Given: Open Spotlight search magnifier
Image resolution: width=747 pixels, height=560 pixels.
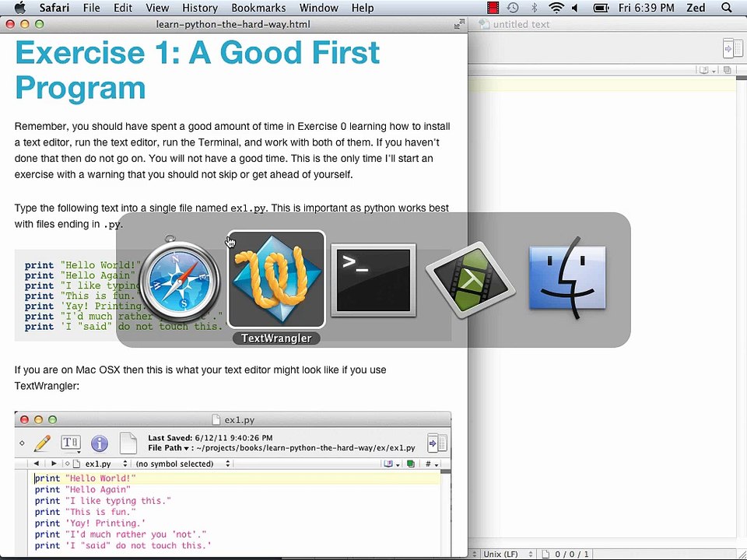Looking at the screenshot, I should point(727,8).
